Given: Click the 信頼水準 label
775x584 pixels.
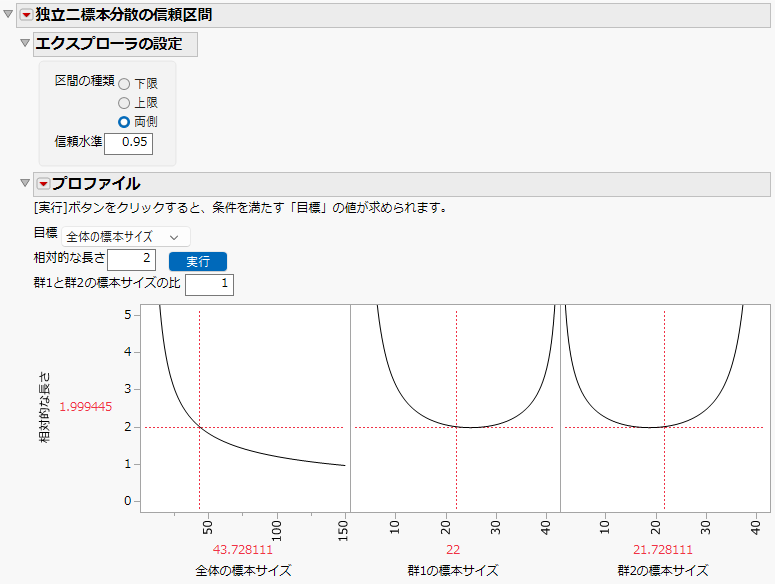Looking at the screenshot, I should coord(78,142).
